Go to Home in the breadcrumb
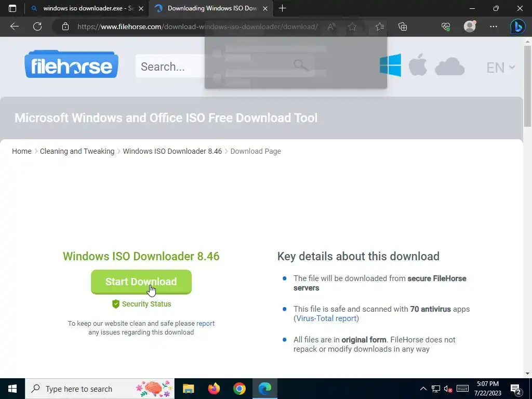The height and width of the screenshot is (399, 532). click(22, 151)
